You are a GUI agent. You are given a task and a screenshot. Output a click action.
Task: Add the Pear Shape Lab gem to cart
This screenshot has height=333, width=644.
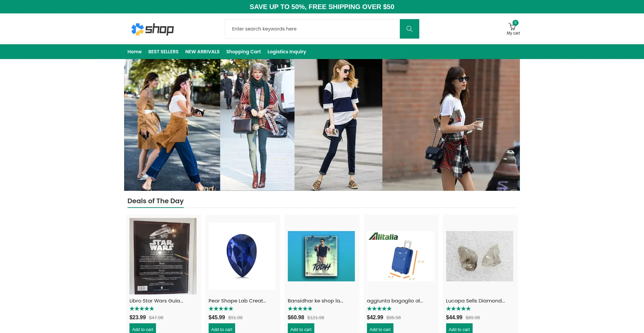(x=222, y=329)
